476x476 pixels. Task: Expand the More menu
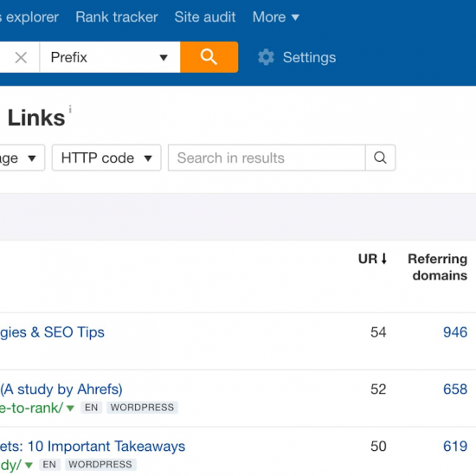[275, 17]
